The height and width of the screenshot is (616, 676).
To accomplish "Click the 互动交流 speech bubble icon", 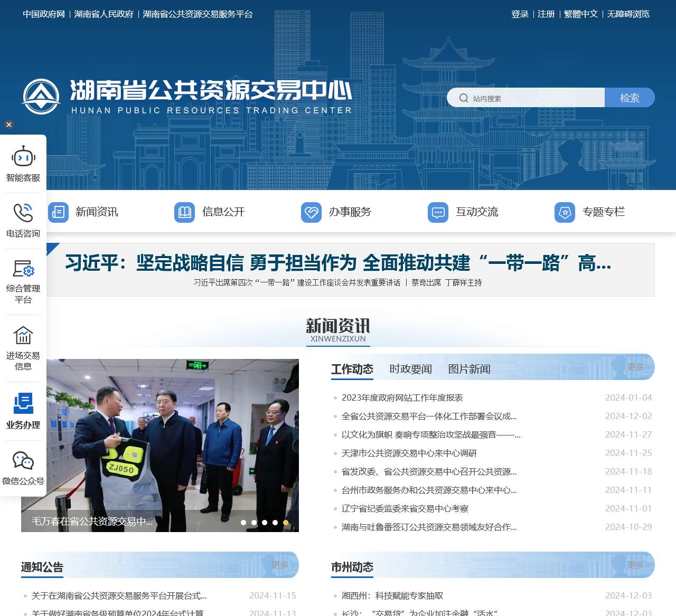I will [438, 212].
